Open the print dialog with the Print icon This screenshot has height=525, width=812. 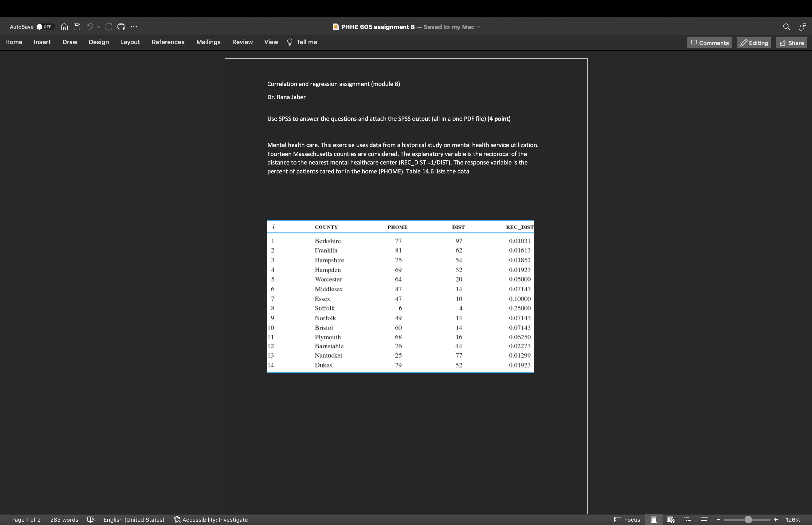(x=121, y=27)
